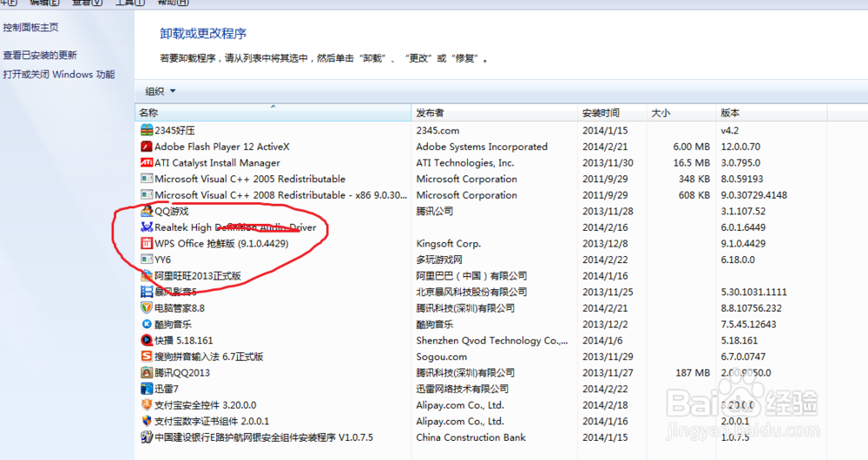Click the 阿里旺旺2013 icon
Screen dimensions: 868x460
click(146, 275)
